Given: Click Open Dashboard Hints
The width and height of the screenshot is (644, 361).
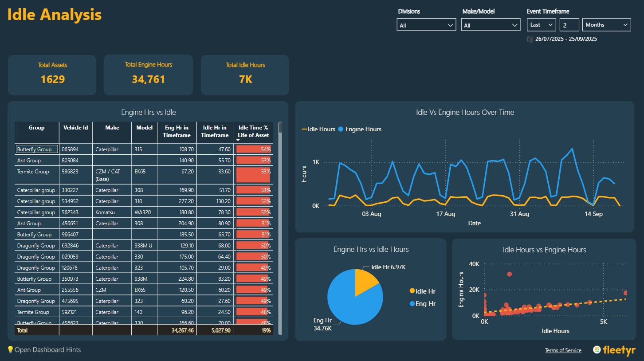Looking at the screenshot, I should tap(47, 350).
